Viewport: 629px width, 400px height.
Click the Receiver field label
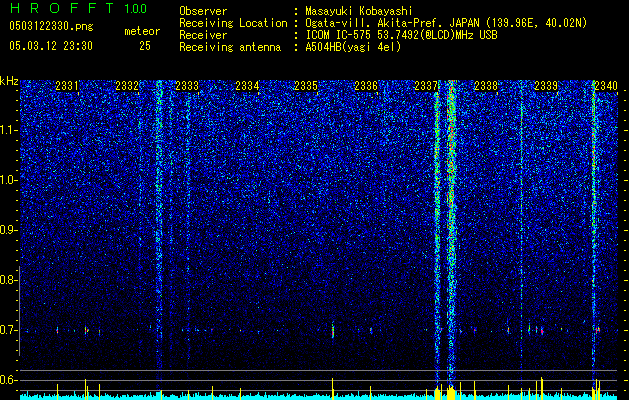203,35
